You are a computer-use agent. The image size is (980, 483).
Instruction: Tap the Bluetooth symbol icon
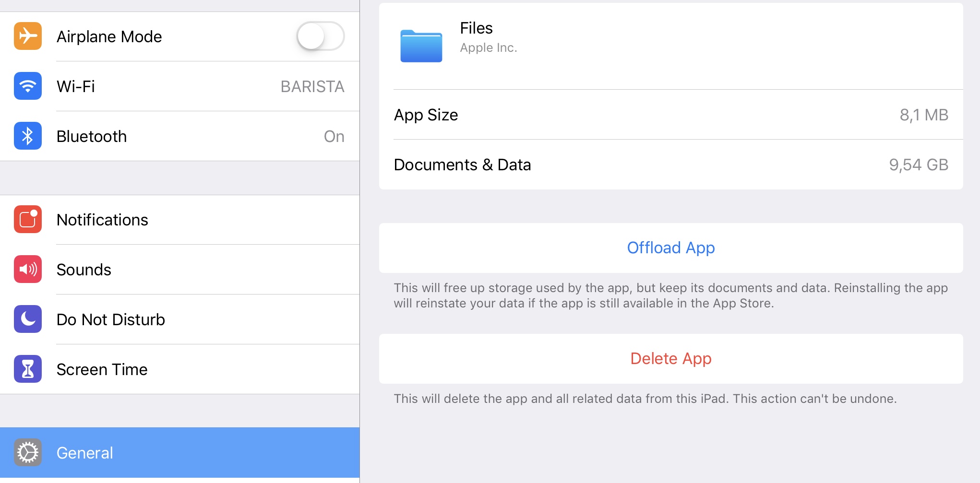point(28,136)
